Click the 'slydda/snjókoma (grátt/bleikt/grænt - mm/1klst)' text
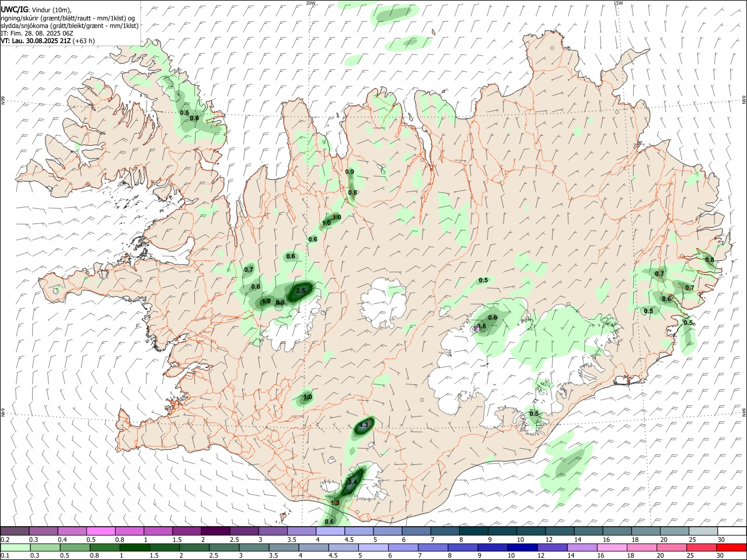Screen dimensions: 747x560 (69, 26)
